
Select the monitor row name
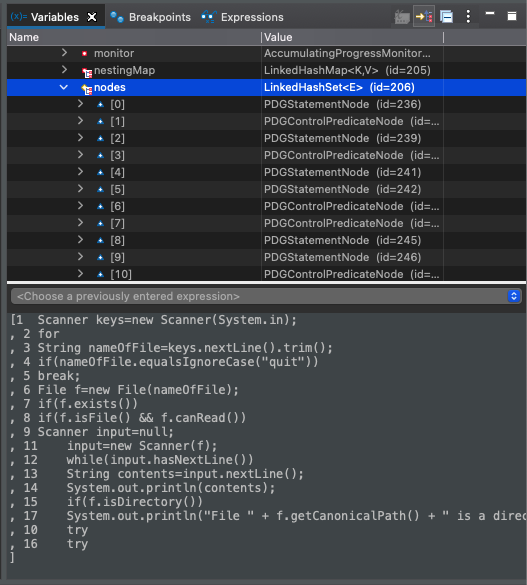tap(114, 53)
